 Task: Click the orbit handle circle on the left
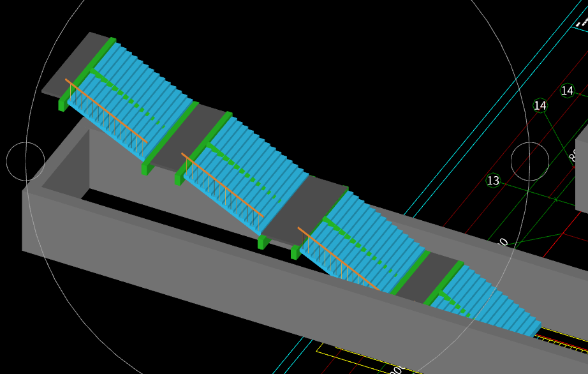click(x=26, y=161)
